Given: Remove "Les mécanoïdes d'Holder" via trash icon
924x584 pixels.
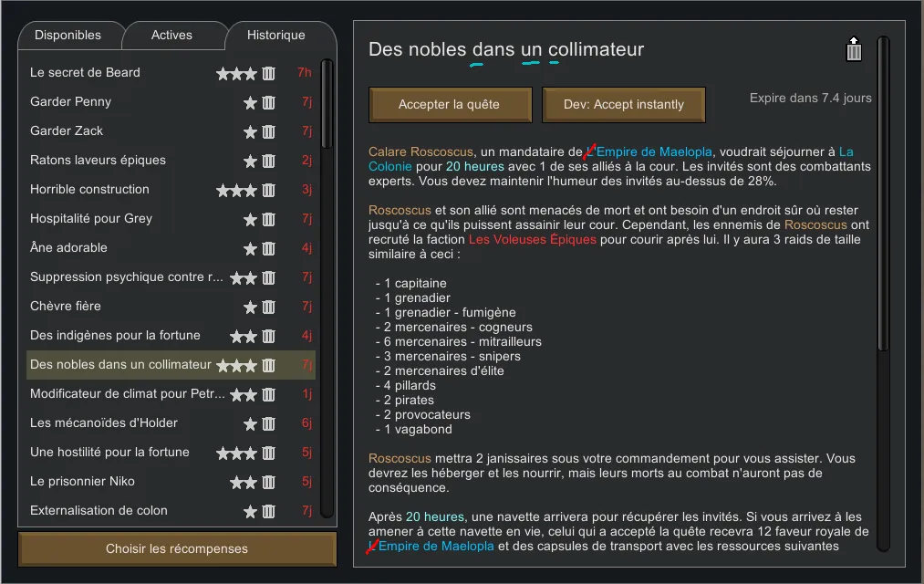Looking at the screenshot, I should [269, 423].
